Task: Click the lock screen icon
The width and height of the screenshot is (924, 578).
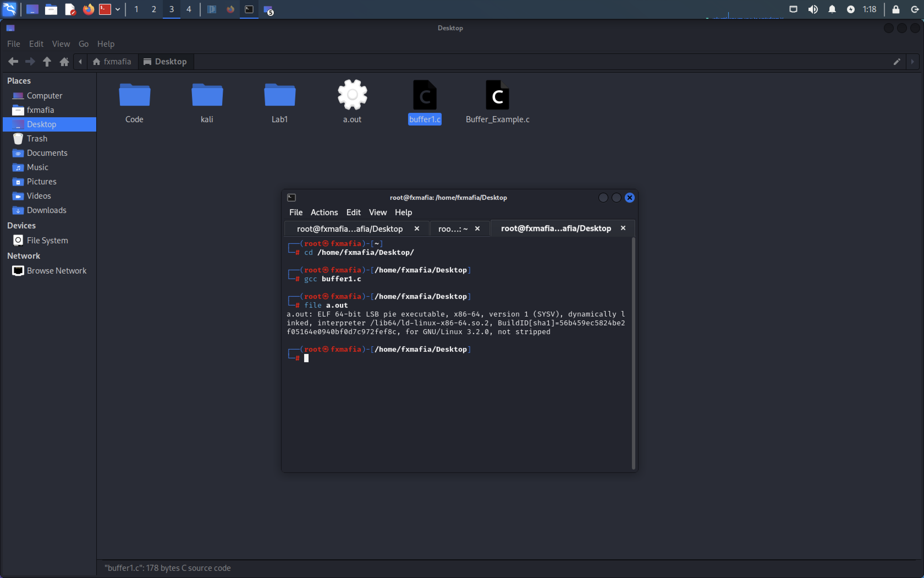Action: pos(896,9)
